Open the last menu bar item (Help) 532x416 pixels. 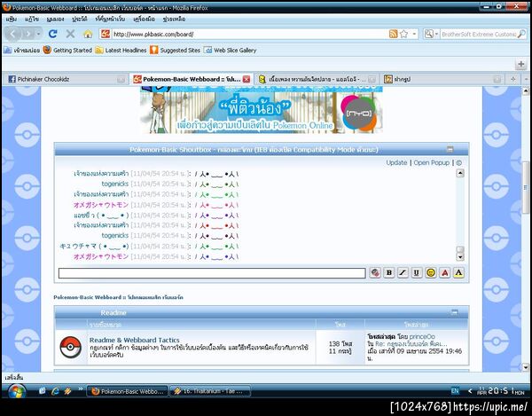click(174, 20)
